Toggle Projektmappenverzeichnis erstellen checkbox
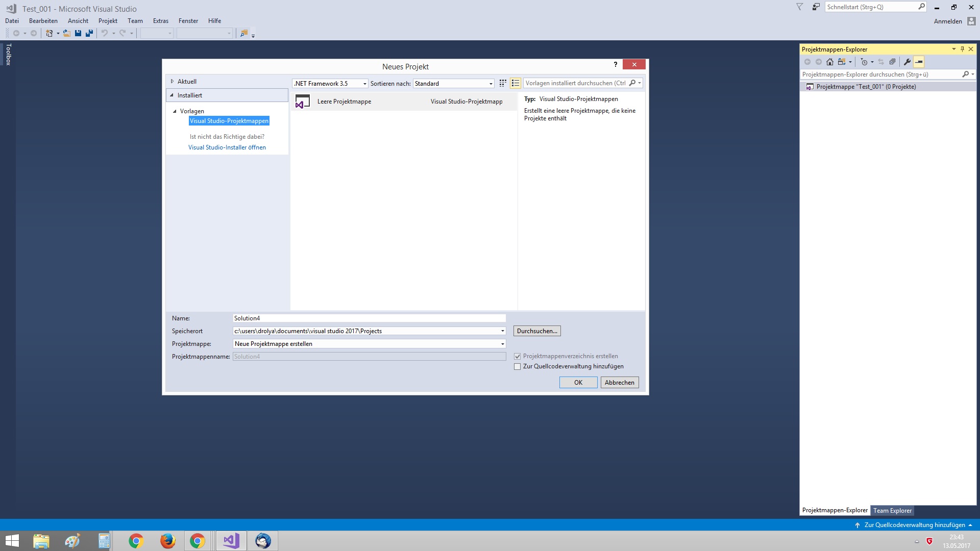Screen dimensions: 980x551 (517, 356)
